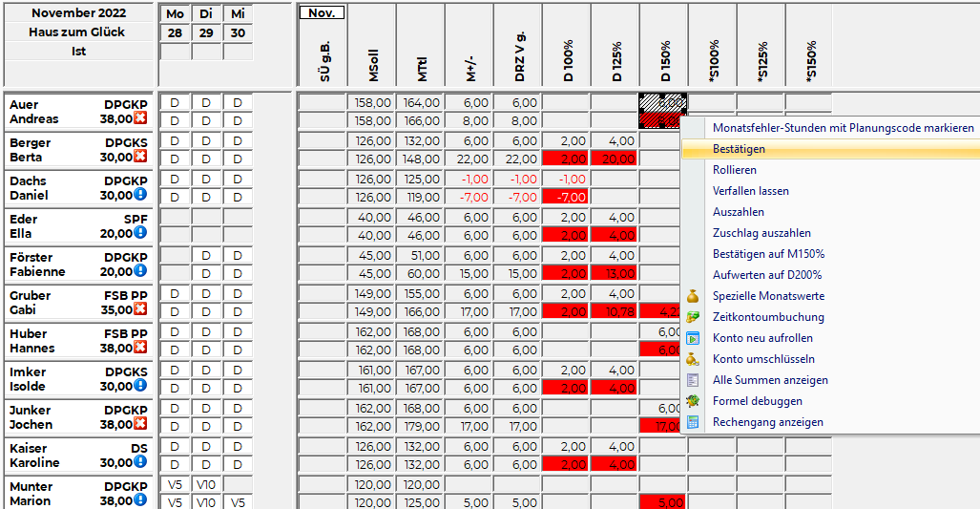The image size is (980, 509).
Task: Click the calculator icon for Rechengang anzeigen
Action: 694,422
